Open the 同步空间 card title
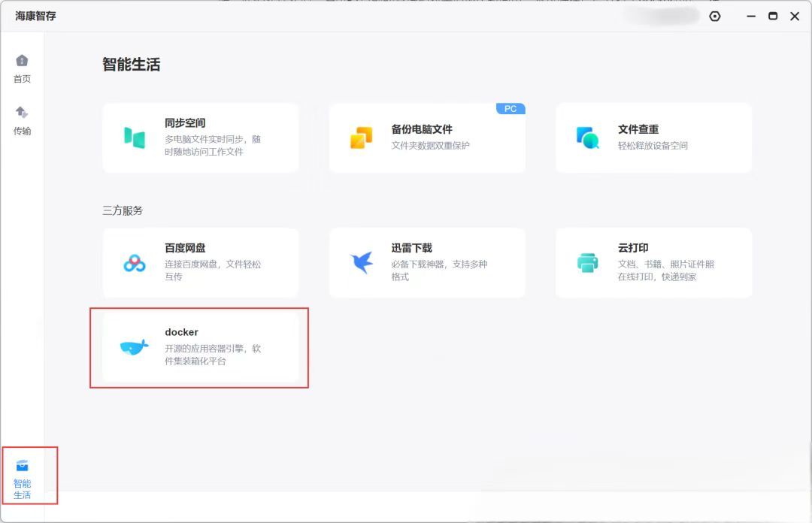Screen dimensions: 812x523 [185, 123]
